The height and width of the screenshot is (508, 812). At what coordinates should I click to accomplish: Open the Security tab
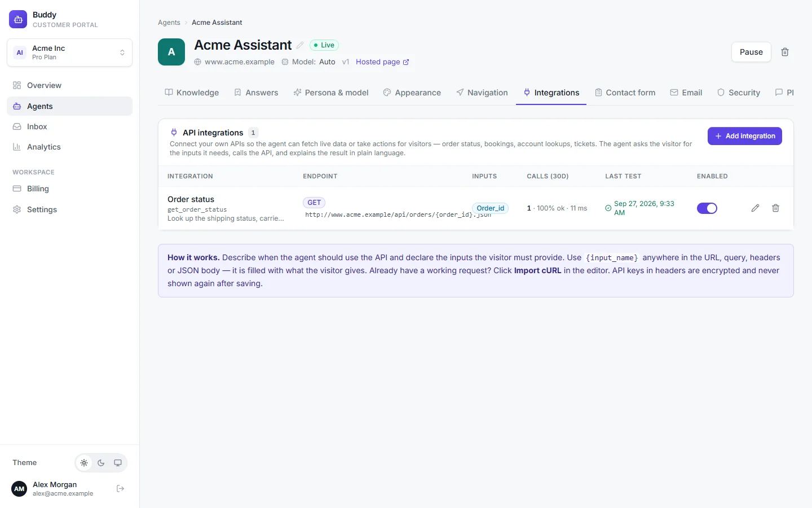[739, 93]
